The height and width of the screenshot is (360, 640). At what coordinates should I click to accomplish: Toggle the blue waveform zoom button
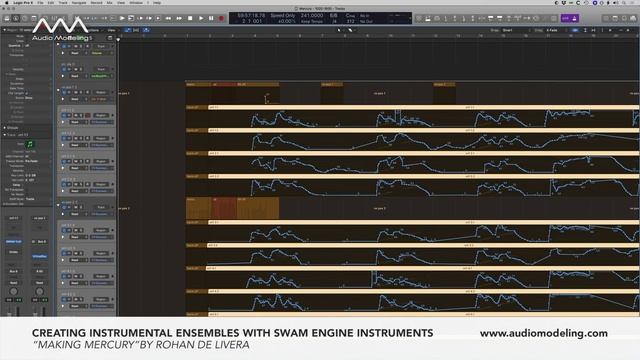click(x=575, y=30)
